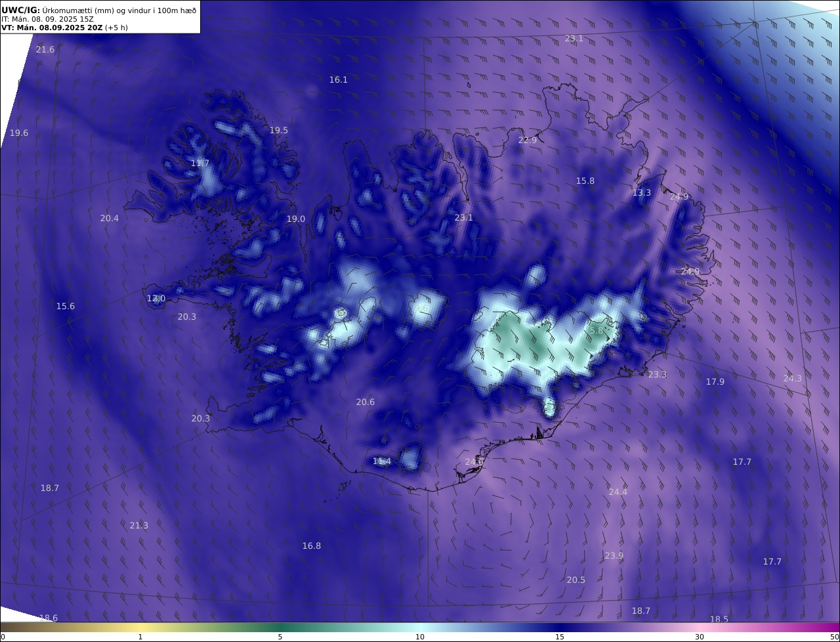The width and height of the screenshot is (840, 642).
Task: Click the 20.6 value label
Action: [366, 402]
